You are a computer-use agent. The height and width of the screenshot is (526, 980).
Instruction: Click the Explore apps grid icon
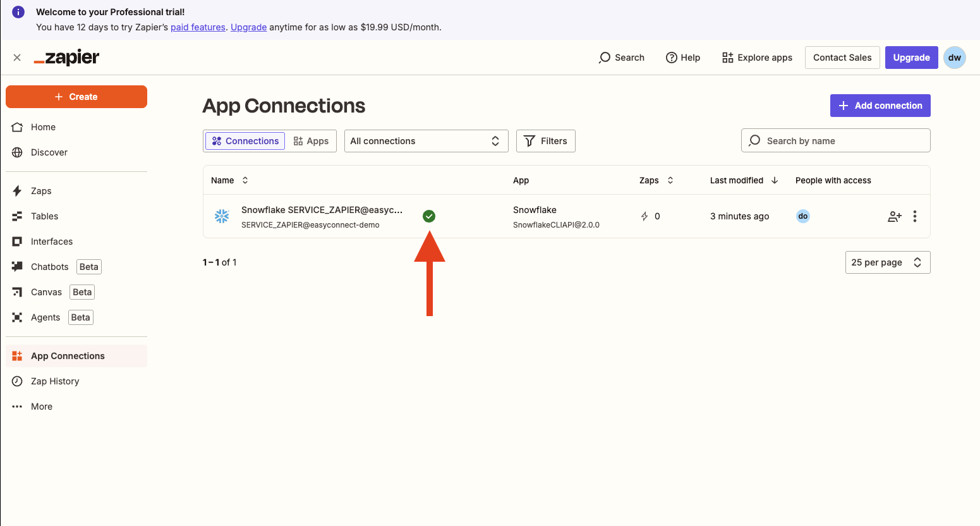[728, 58]
